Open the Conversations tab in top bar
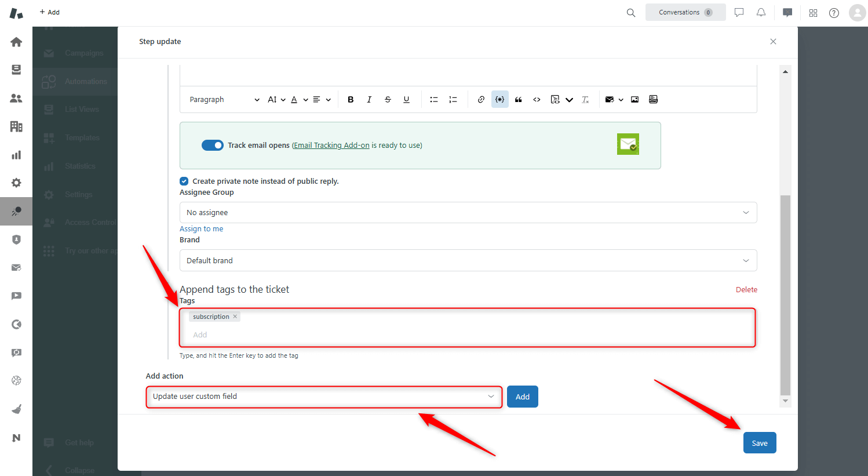Screen dimensions: 868x476 (x=685, y=12)
